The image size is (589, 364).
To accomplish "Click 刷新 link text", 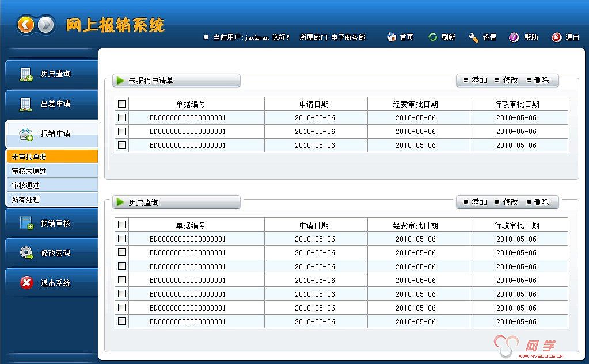I will point(448,37).
